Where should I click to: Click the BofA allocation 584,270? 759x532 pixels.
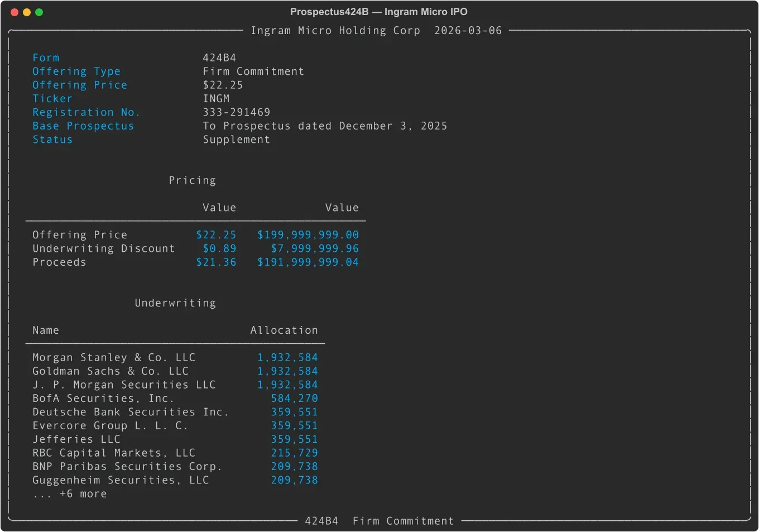(294, 399)
